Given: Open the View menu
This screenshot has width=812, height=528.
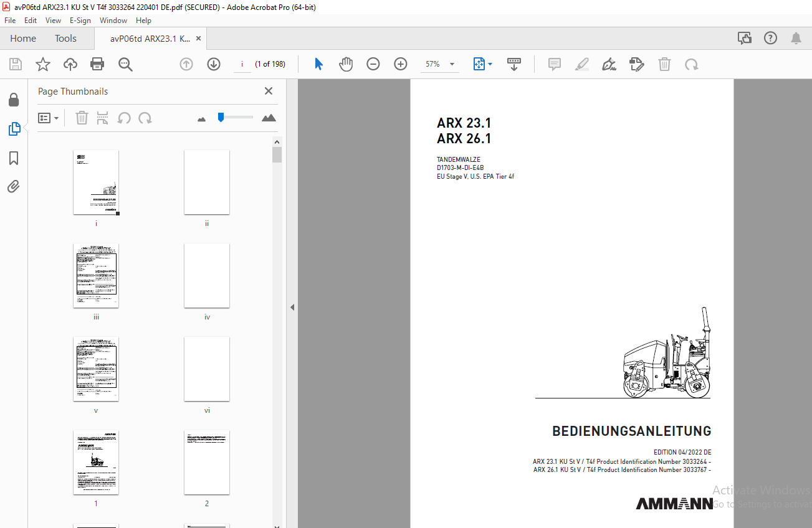Looking at the screenshot, I should pyautogui.click(x=53, y=20).
